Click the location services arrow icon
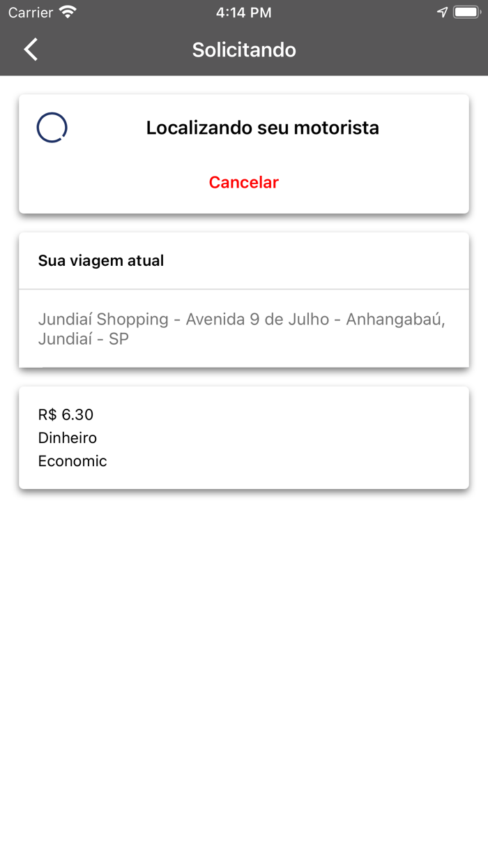 pyautogui.click(x=440, y=11)
